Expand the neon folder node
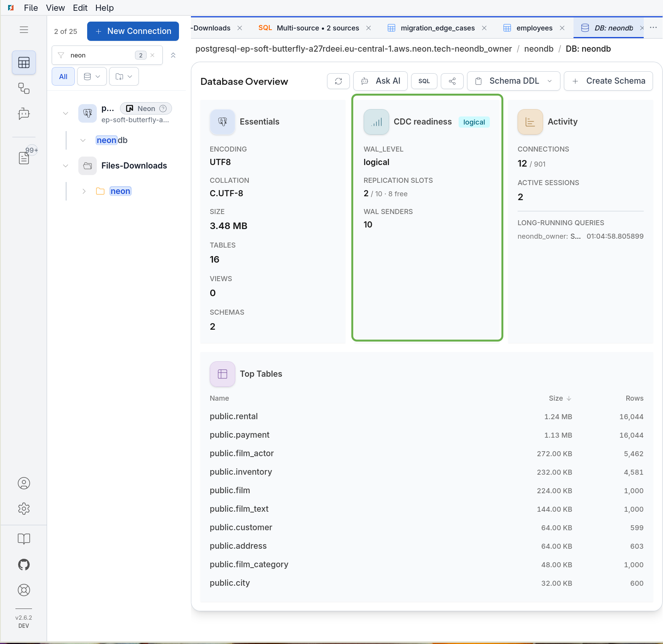This screenshot has width=663, height=644. [84, 191]
